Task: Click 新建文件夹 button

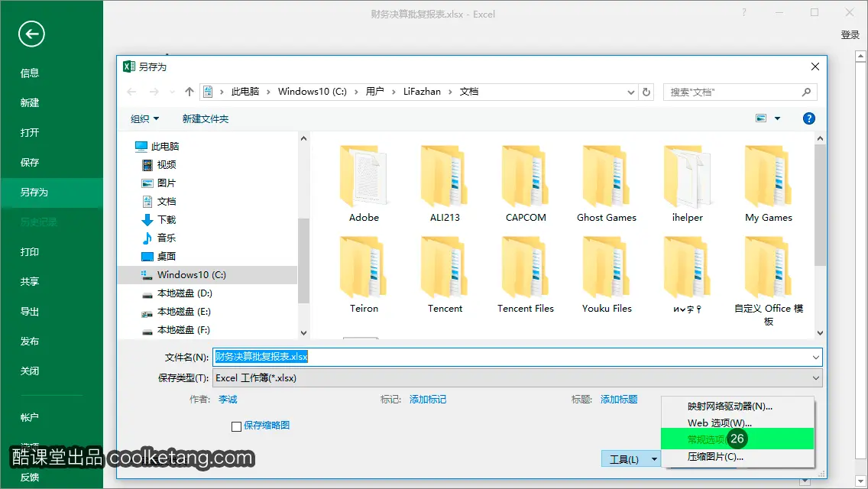Action: click(206, 118)
